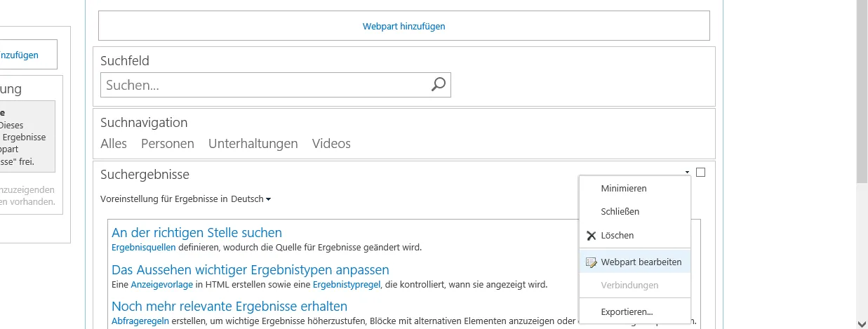Image resolution: width=868 pixels, height=329 pixels.
Task: Click the edit icon beside Webpart bearbeiten
Action: (591, 263)
